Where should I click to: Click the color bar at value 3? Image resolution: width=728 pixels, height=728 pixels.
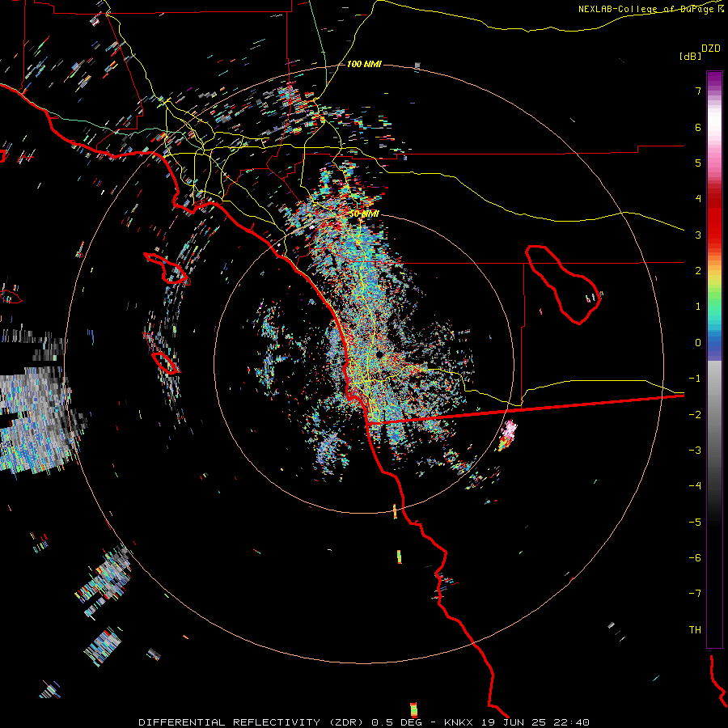pos(714,235)
